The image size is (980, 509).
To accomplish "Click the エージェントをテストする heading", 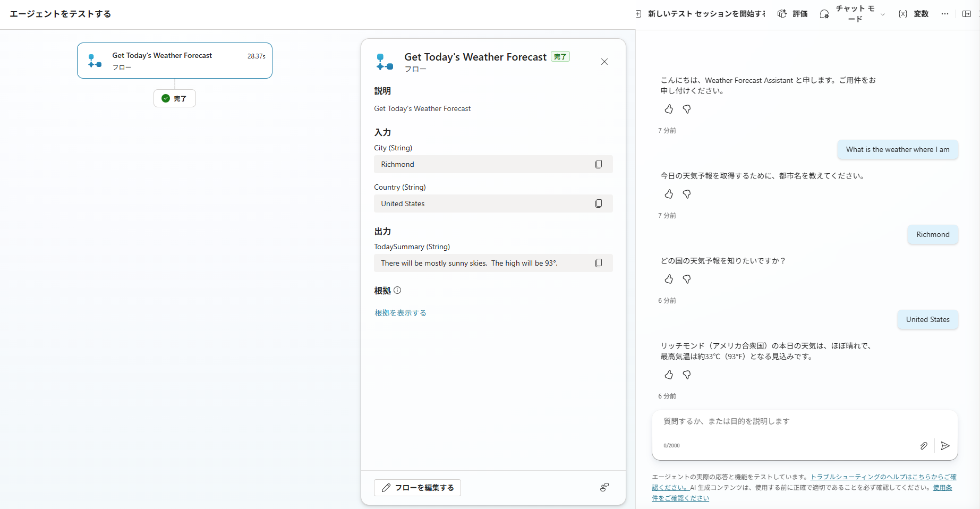I will tap(61, 14).
